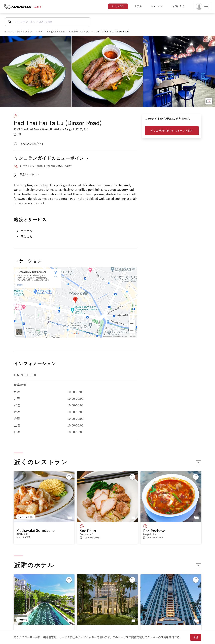
Task: Open the Magazine navigation item
Action: coord(157,7)
